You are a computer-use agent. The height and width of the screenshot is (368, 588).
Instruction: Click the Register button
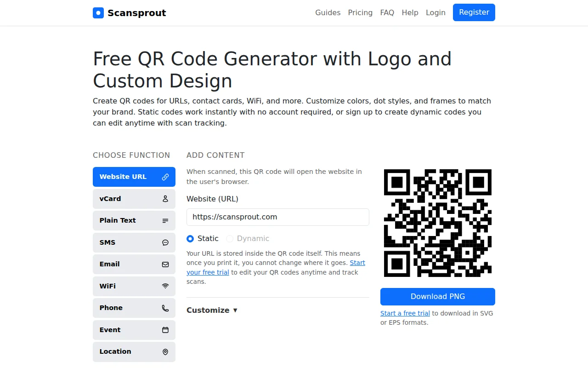(x=474, y=12)
